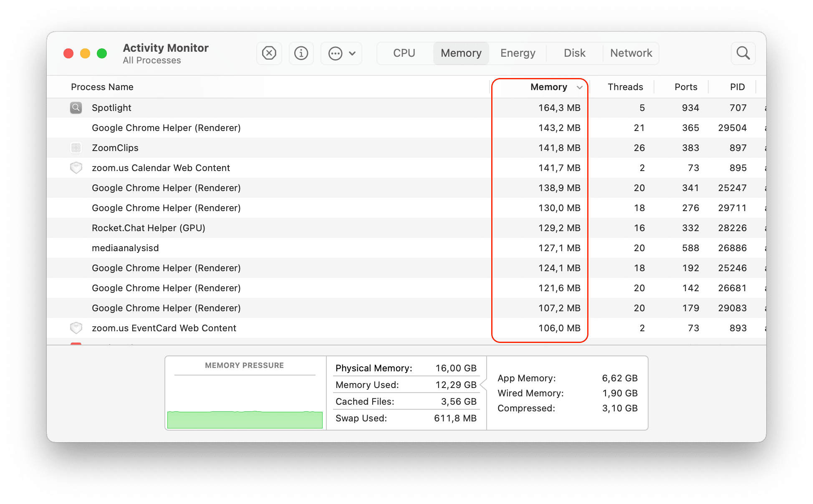813x504 pixels.
Task: Click the MEMORY PRESSURE heading
Action: (x=244, y=365)
